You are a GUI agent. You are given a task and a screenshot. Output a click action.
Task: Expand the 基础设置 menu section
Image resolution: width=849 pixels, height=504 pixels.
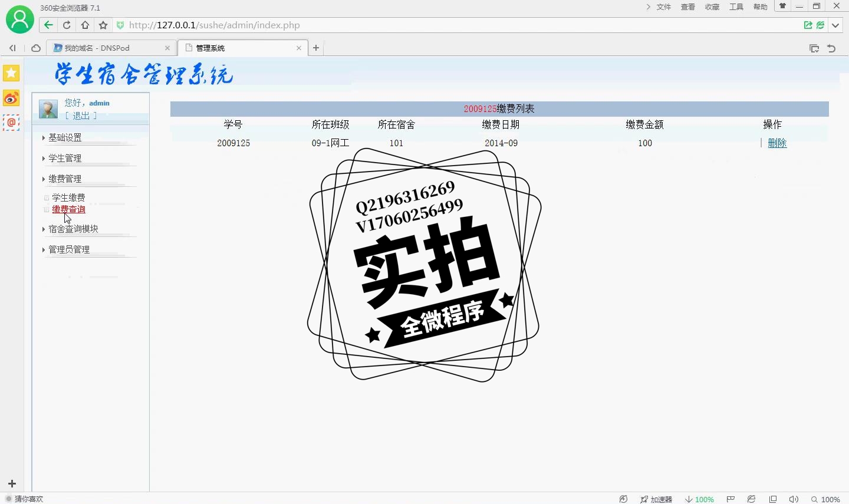pyautogui.click(x=65, y=137)
